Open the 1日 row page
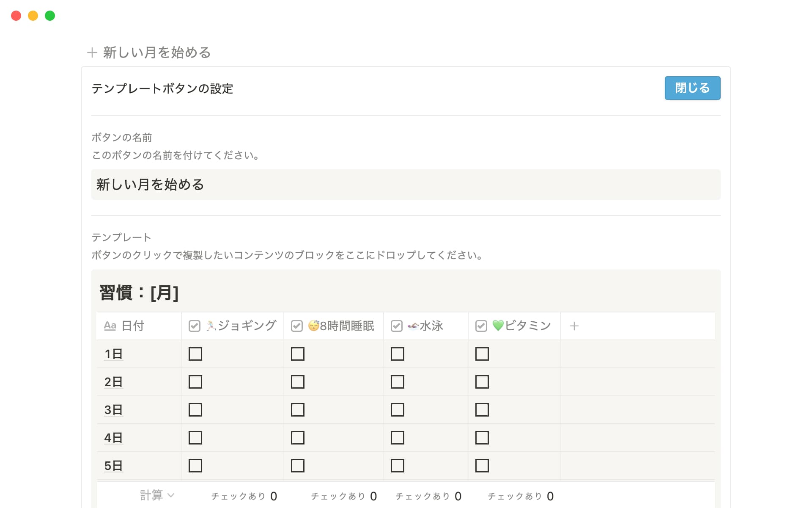 [113, 354]
